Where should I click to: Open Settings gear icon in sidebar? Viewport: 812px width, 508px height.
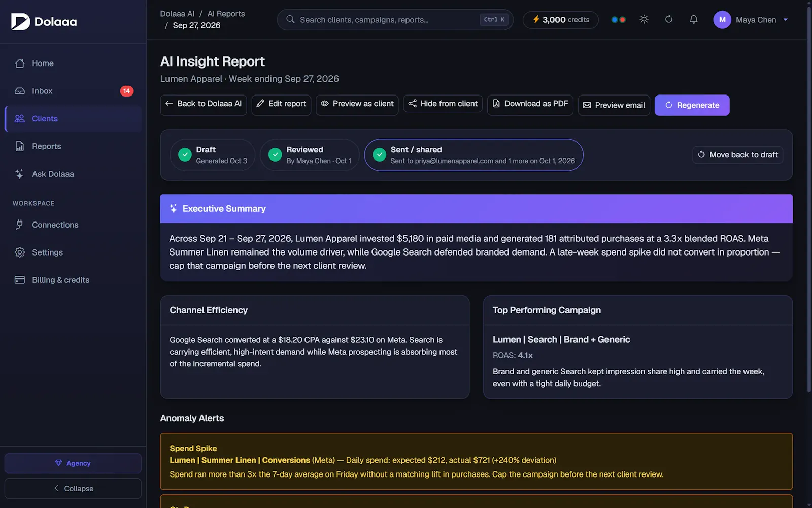pos(20,252)
